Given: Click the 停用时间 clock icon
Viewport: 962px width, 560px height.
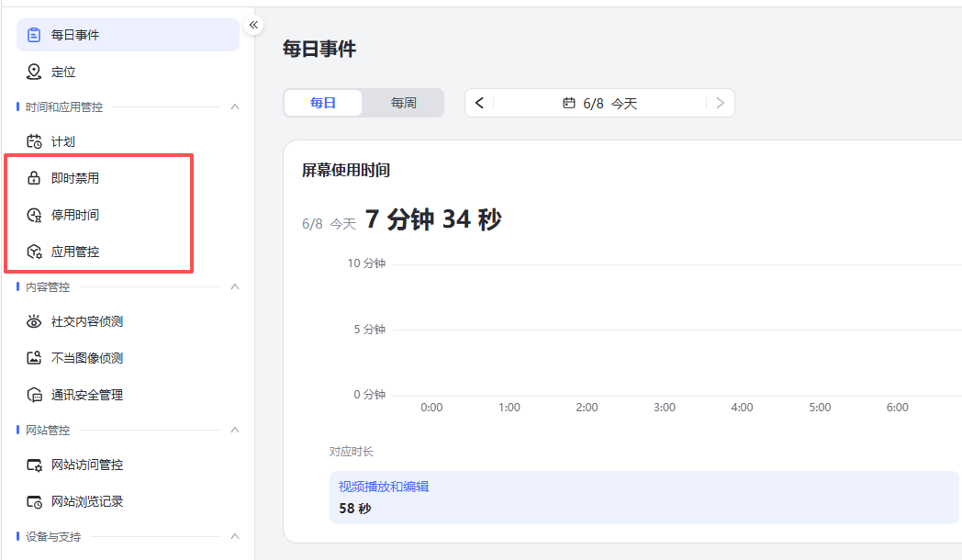Looking at the screenshot, I should click(x=34, y=215).
